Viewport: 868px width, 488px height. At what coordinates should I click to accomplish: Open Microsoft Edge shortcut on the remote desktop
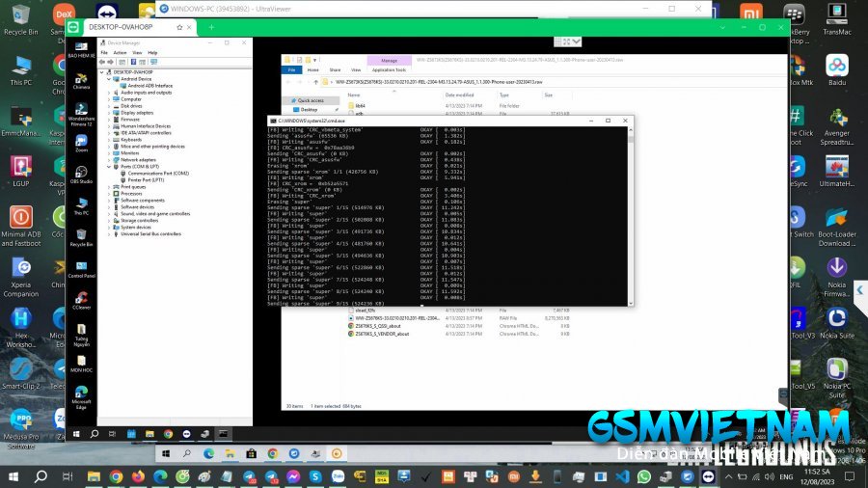pos(81,397)
